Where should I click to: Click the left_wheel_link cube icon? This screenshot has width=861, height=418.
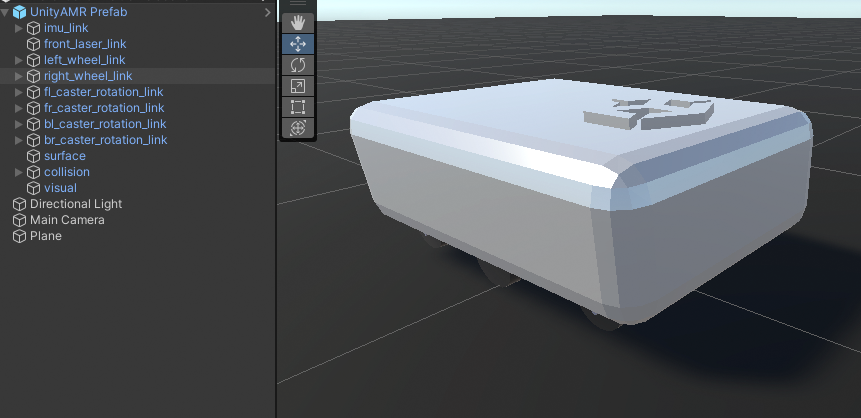point(33,60)
